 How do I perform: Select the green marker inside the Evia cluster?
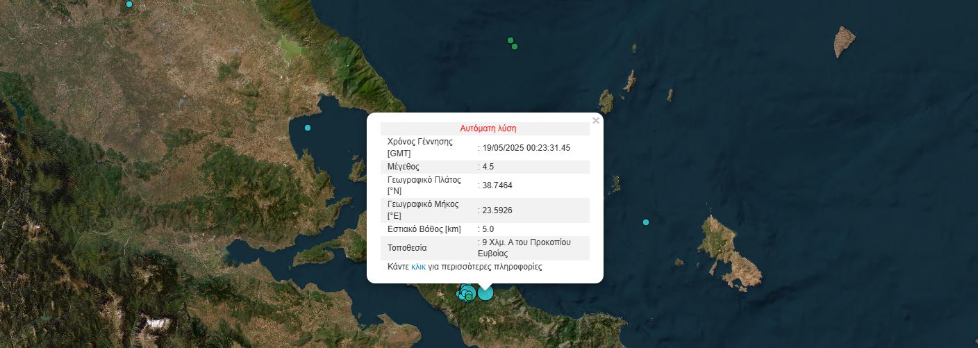tap(469, 297)
